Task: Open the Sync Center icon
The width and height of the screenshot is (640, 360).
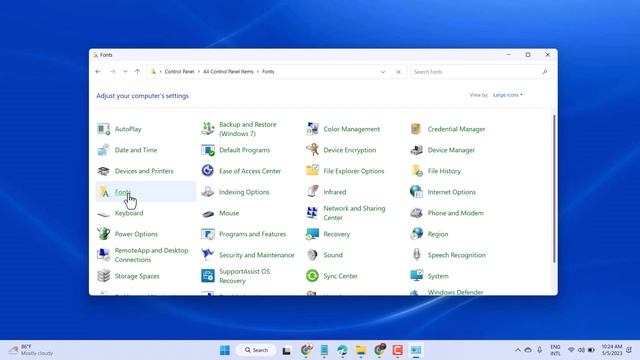Action: pos(312,276)
